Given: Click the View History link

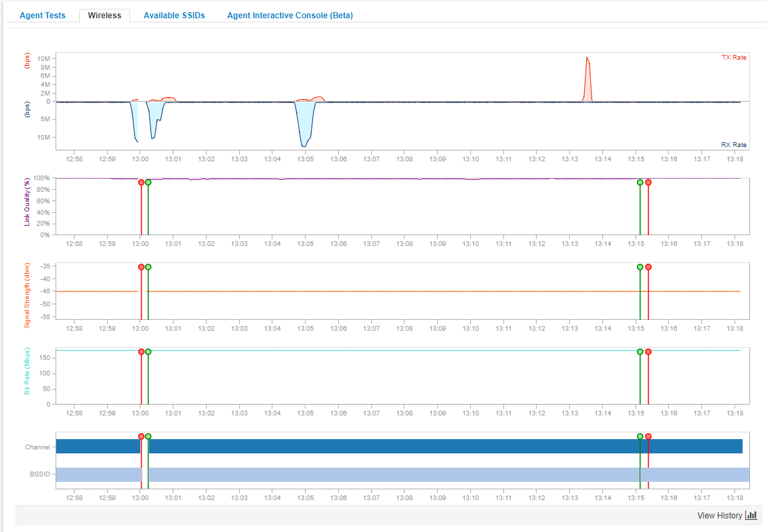Looking at the screenshot, I should tap(720, 516).
